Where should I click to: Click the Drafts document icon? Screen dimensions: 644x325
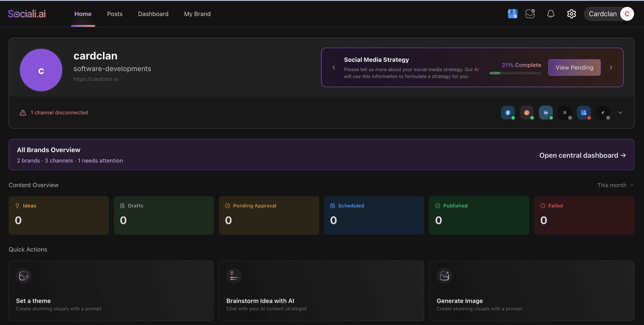122,206
